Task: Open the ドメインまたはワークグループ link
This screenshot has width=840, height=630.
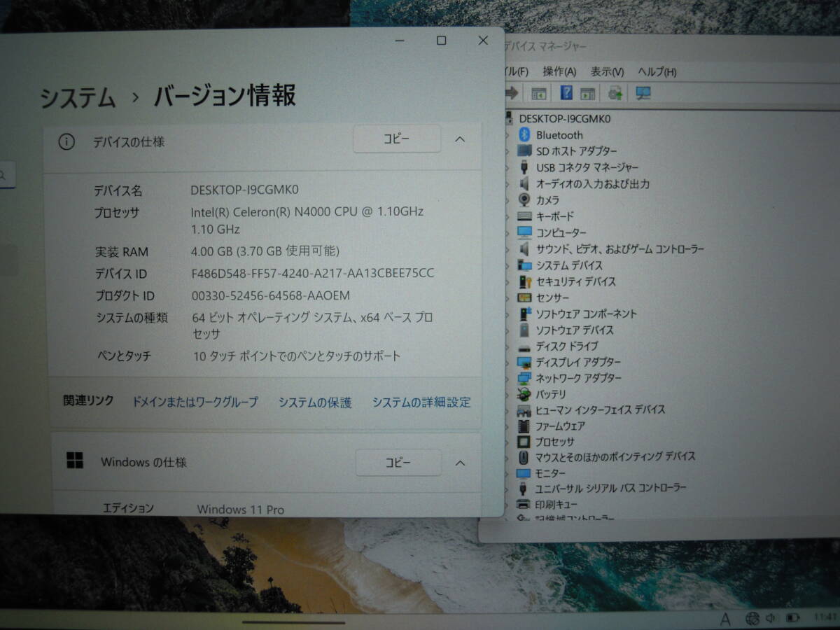Action: tap(195, 402)
